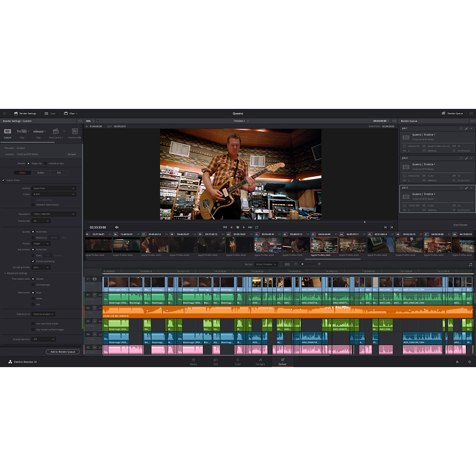Click the Add to Render Queue button
Screen dimensions: 476x476
[x=62, y=352]
